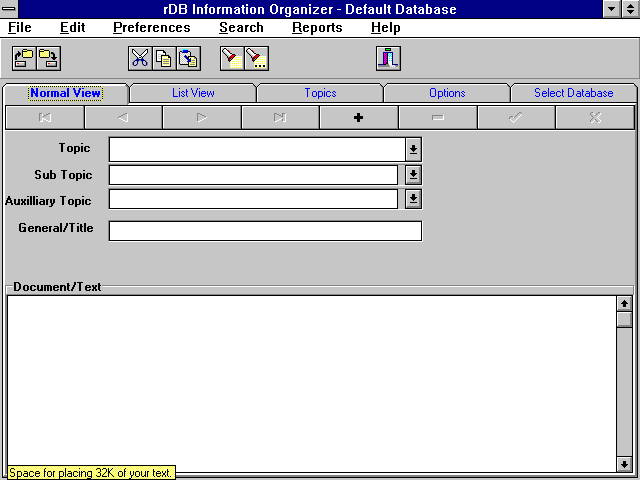This screenshot has height=480, width=640.
Task: Expand the Topic dropdown list
Action: tap(413, 149)
